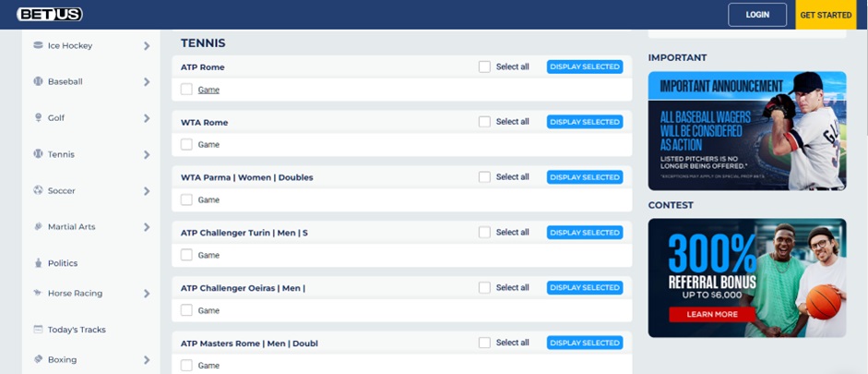Image resolution: width=868 pixels, height=374 pixels.
Task: Open the Politics sidebar item
Action: point(62,263)
